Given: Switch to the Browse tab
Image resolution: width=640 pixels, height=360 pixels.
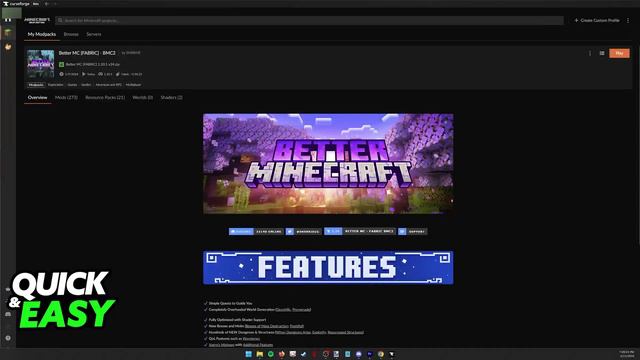Looking at the screenshot, I should [x=71, y=34].
